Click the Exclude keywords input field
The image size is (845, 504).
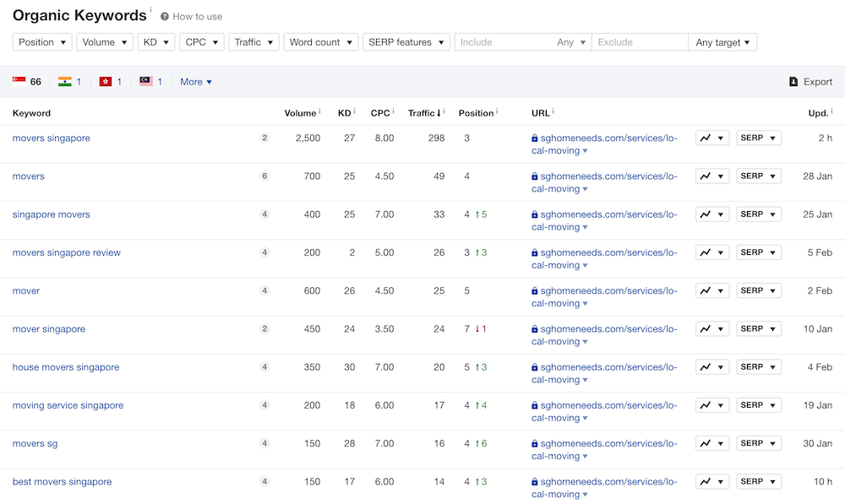pos(639,42)
